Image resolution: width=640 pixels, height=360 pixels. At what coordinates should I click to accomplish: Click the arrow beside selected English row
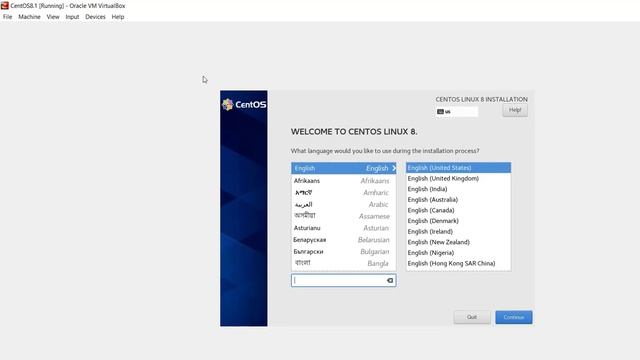pyautogui.click(x=393, y=168)
